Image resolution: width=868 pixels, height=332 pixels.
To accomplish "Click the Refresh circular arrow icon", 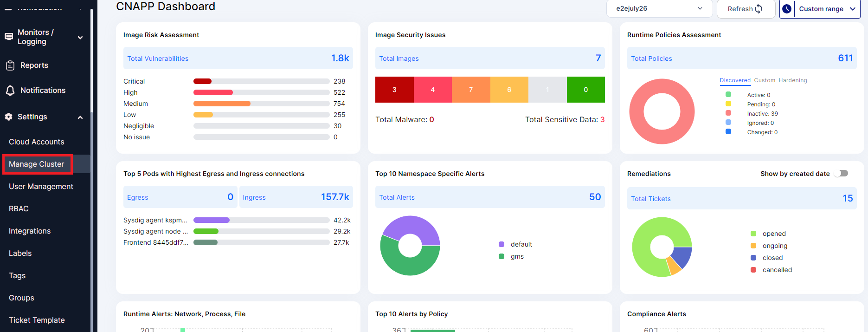I will [759, 9].
